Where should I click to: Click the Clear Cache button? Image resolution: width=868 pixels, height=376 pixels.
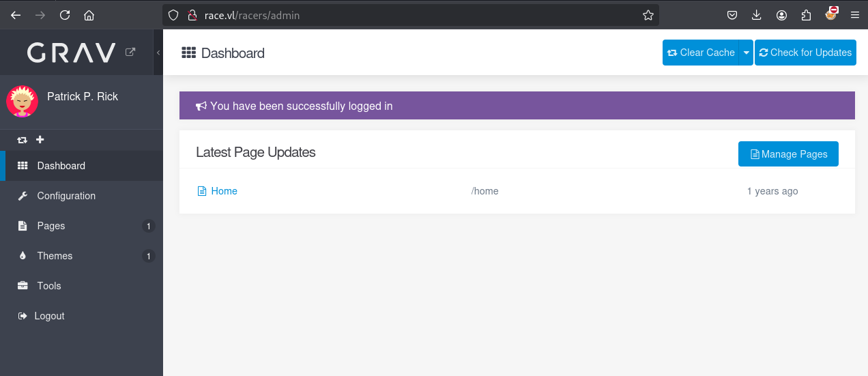pos(700,53)
